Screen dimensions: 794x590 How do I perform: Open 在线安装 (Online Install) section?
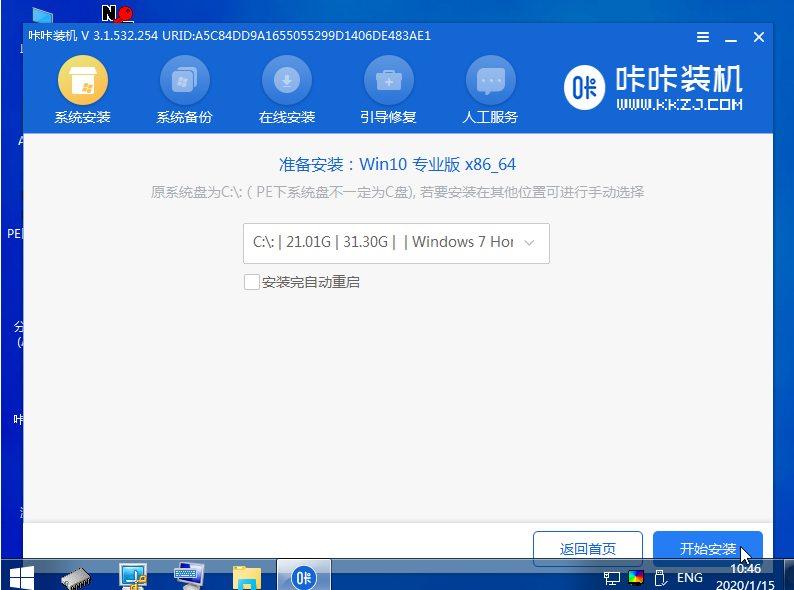click(287, 91)
